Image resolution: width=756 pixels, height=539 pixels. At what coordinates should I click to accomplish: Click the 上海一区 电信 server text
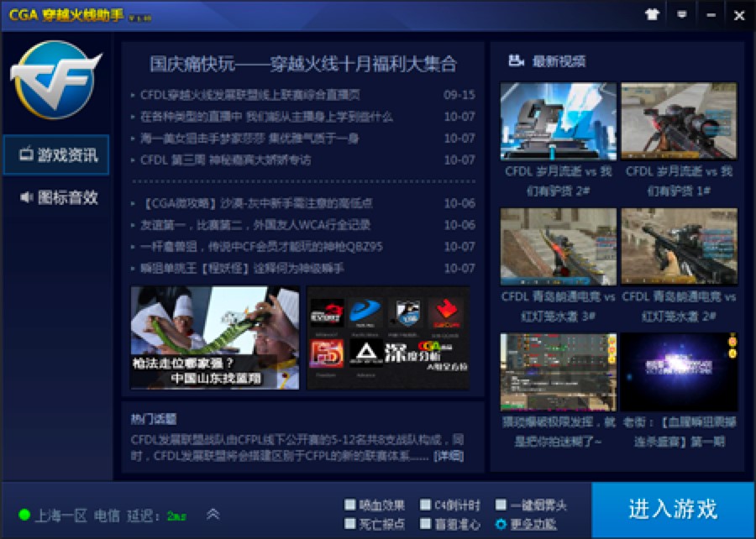coord(77,515)
